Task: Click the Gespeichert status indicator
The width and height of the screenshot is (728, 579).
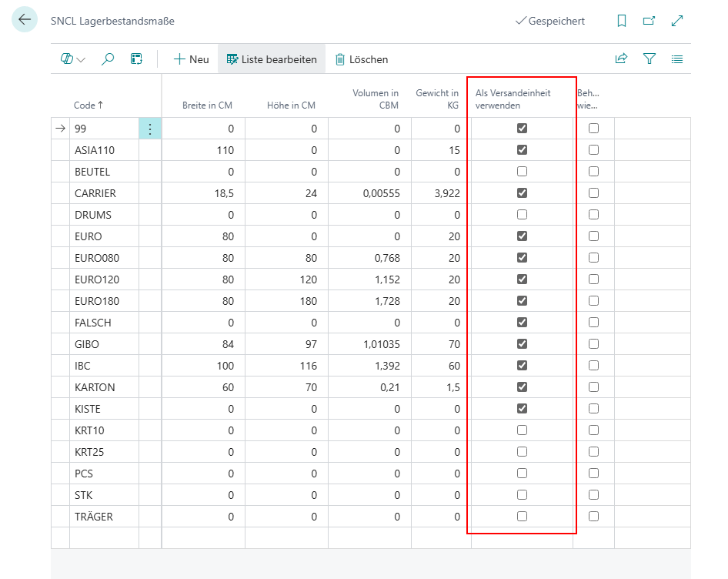Action: 549,22
